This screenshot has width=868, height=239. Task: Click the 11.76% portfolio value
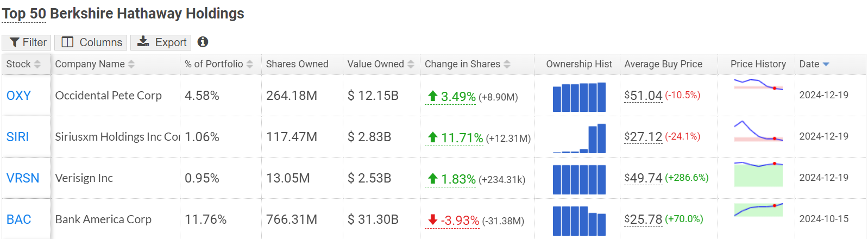(x=205, y=219)
